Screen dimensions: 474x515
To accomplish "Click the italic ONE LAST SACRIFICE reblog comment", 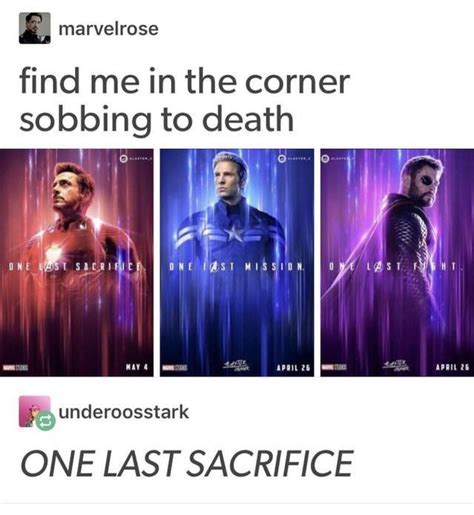I will (186, 463).
